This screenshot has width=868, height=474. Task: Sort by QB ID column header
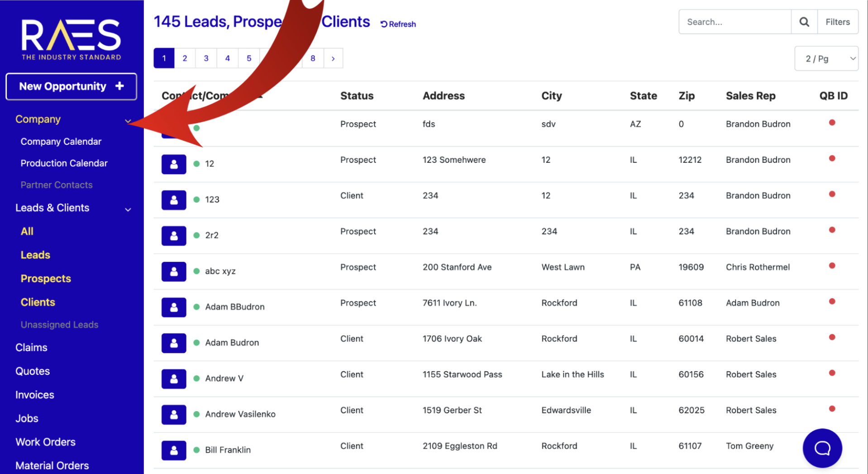click(x=833, y=96)
